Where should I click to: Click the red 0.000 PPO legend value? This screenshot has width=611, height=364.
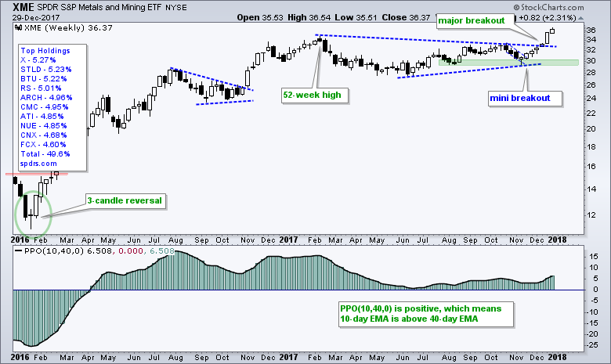[131, 250]
